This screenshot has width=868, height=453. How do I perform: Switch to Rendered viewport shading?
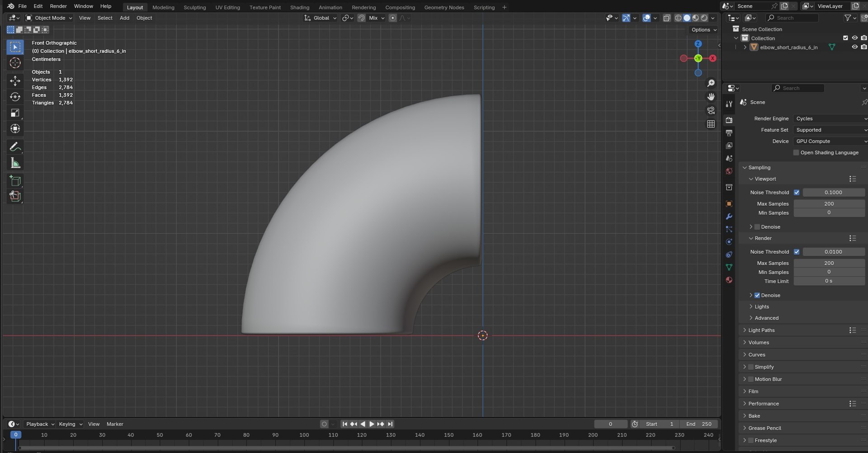tap(704, 18)
